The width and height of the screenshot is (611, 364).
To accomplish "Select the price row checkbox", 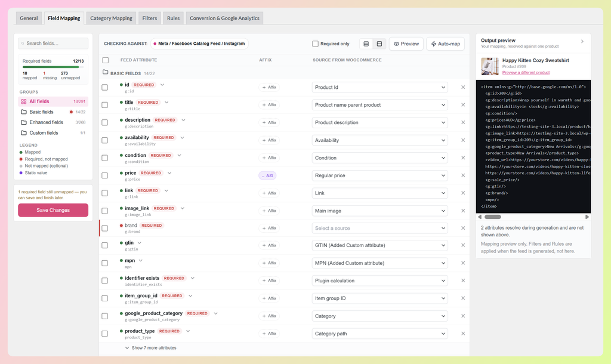I will pyautogui.click(x=105, y=175).
